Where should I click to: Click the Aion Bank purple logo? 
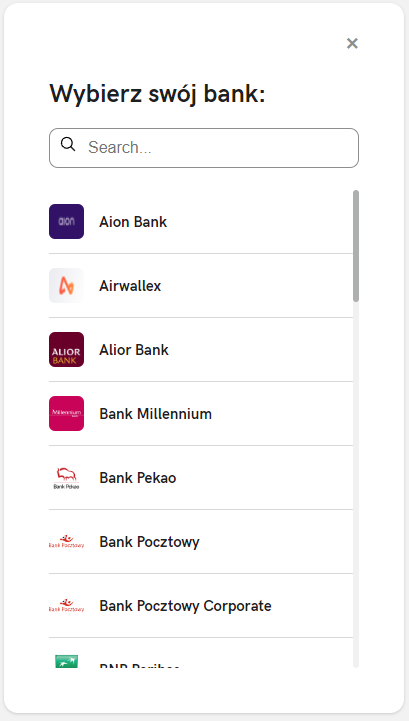tap(66, 222)
